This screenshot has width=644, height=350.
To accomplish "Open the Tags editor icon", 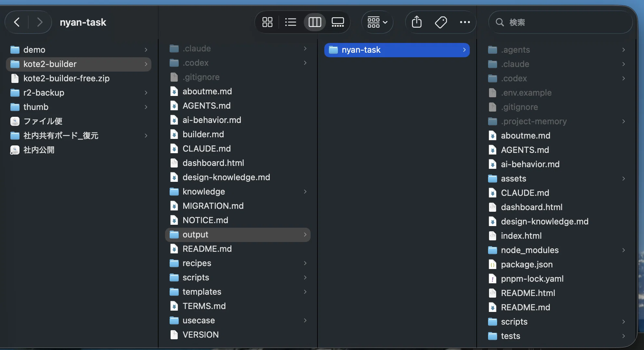I will coord(441,22).
